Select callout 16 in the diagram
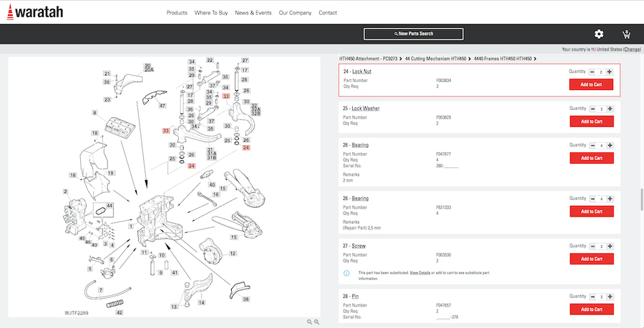This screenshot has width=644, height=328. 216,194
